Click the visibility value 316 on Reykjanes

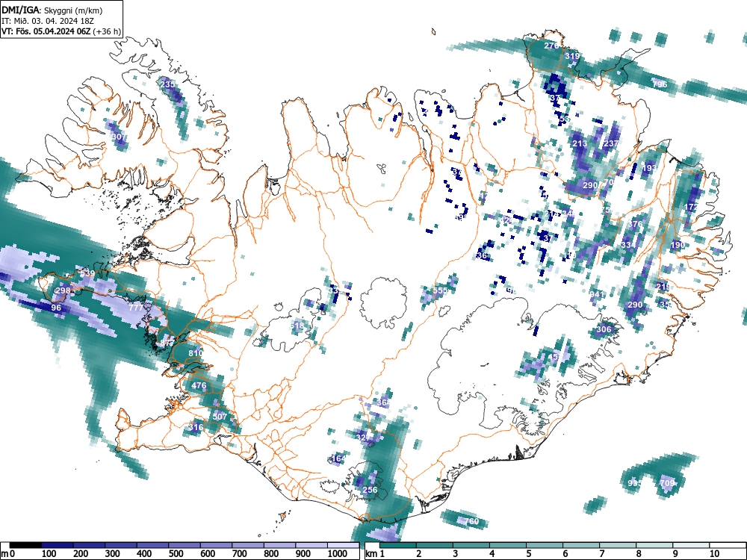pyautogui.click(x=195, y=427)
